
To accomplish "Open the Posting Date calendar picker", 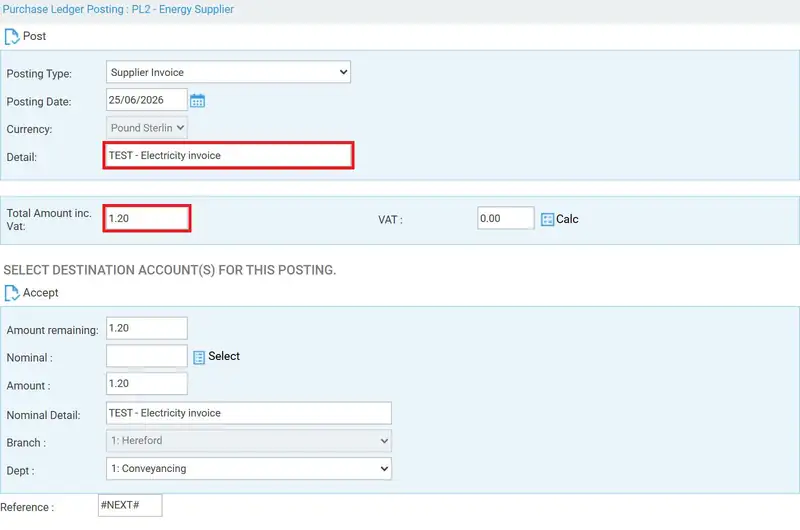I will coord(197,101).
